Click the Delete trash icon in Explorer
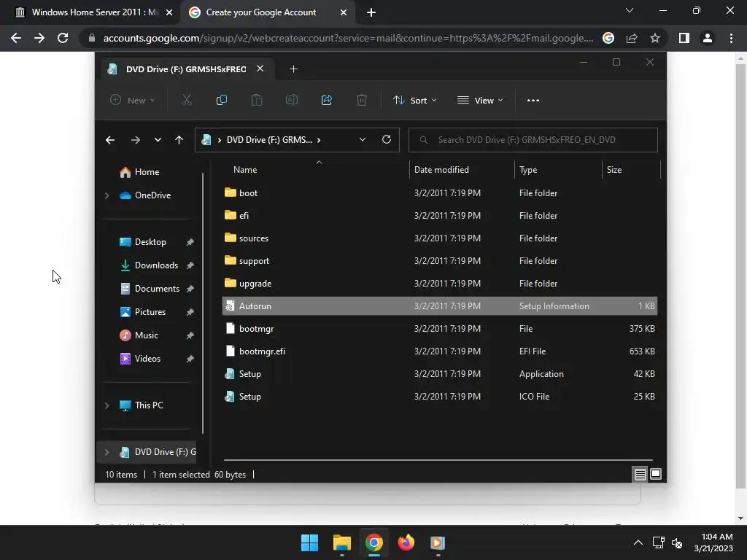Image resolution: width=747 pixels, height=560 pixels. click(x=362, y=100)
